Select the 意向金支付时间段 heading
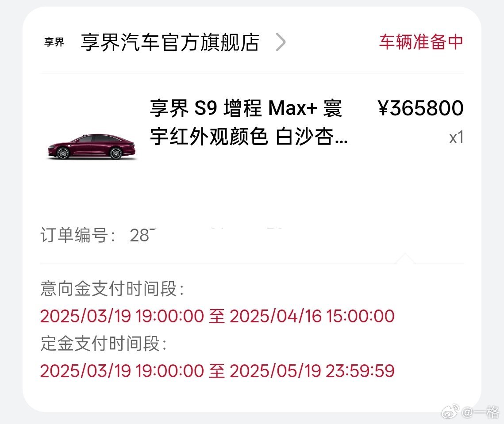Viewport: 504px width, 424px height. tap(112, 288)
